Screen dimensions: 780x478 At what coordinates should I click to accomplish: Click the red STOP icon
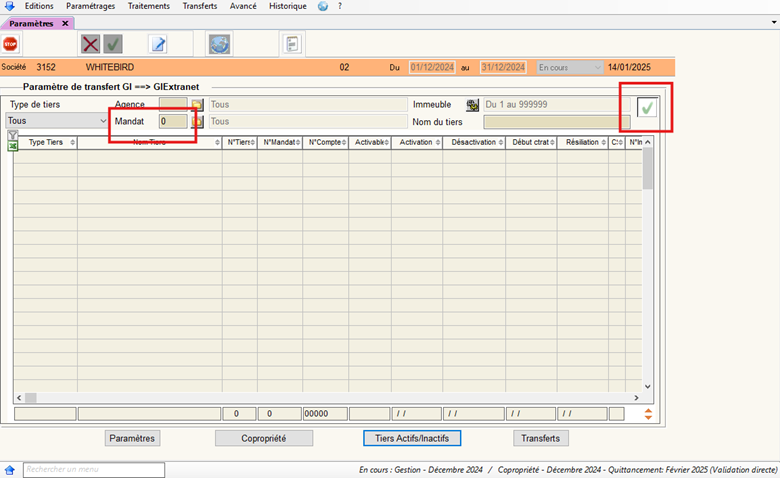click(11, 44)
